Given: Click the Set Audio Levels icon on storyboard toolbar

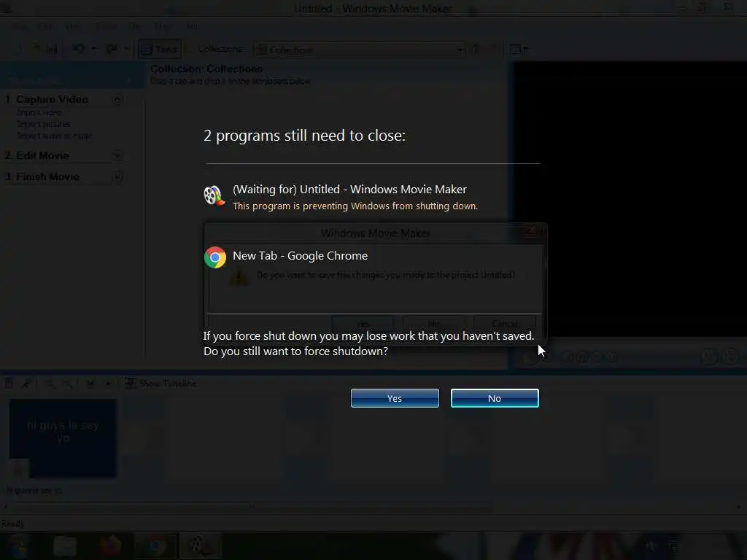Looking at the screenshot, I should coord(9,383).
